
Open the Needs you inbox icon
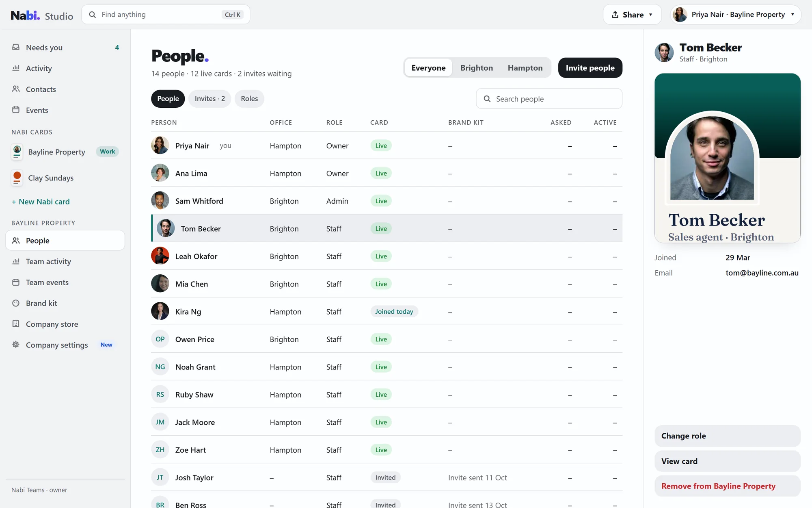[16, 47]
